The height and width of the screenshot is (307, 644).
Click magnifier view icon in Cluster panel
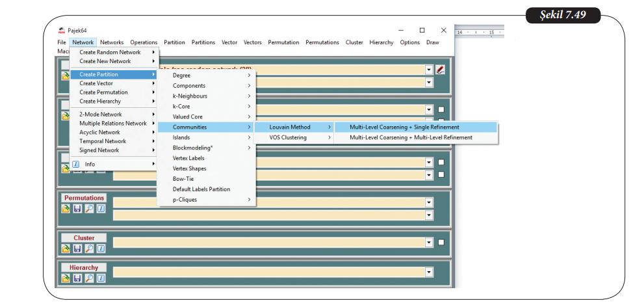click(89, 248)
